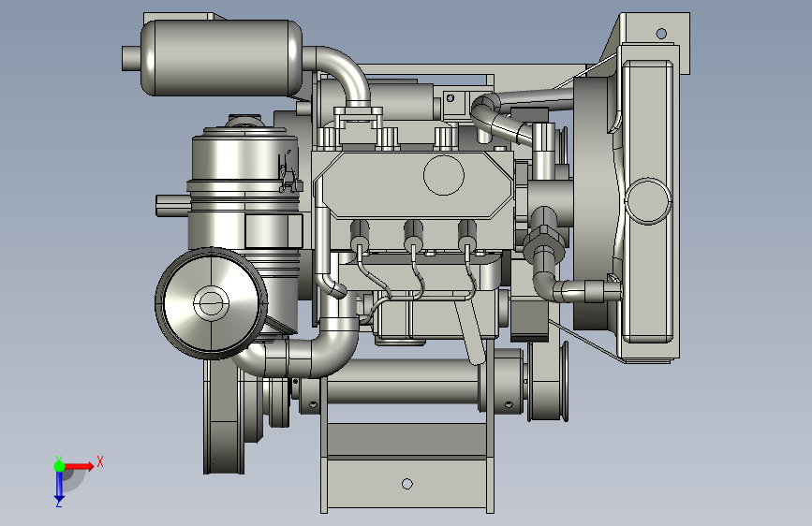Click the blue Z axis arrow of the triad
The height and width of the screenshot is (526, 812).
pos(59,487)
